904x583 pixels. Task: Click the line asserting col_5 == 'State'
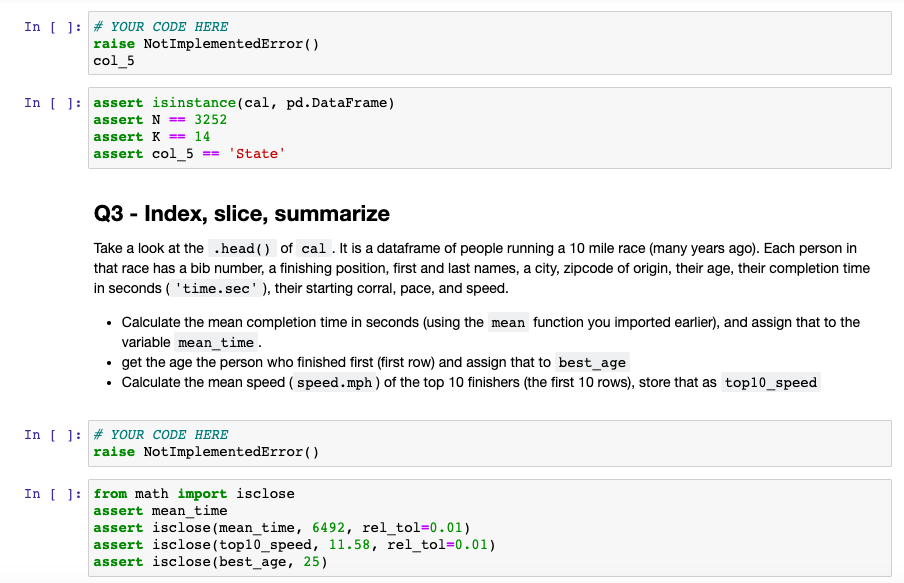point(189,154)
